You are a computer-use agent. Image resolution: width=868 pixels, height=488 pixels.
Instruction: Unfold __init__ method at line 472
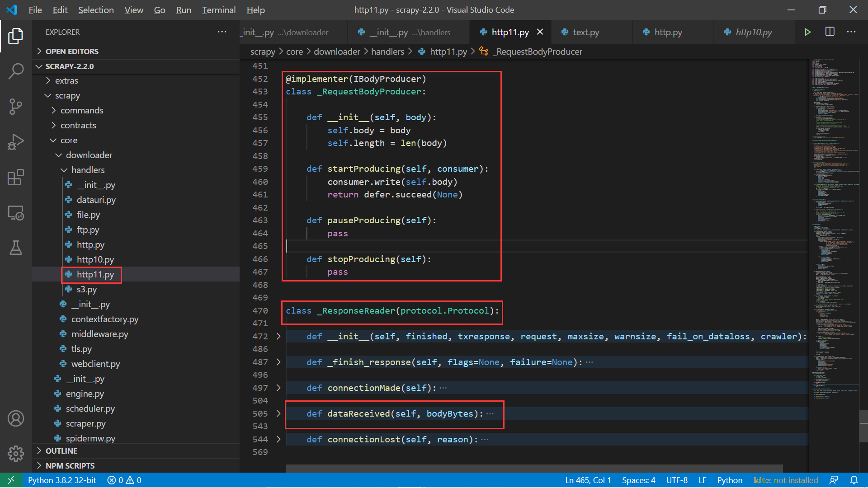click(x=278, y=336)
